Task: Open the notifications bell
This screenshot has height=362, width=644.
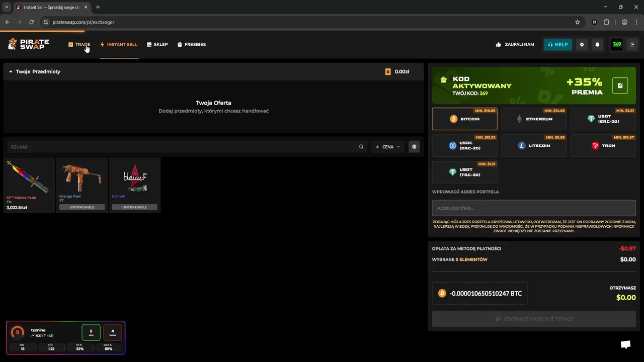Action: tap(597, 44)
